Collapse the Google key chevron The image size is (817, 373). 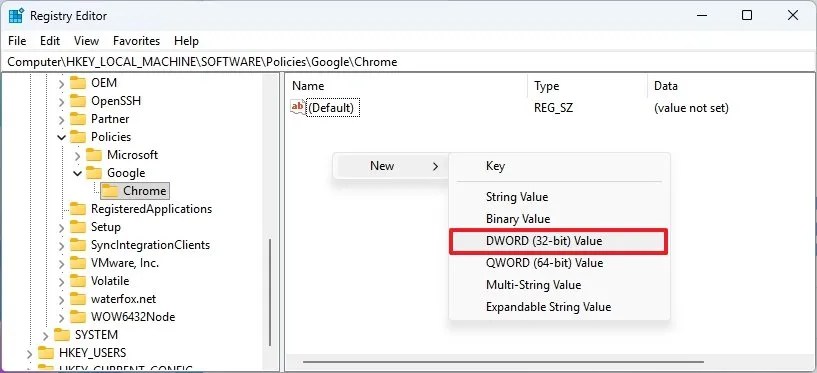(x=78, y=173)
